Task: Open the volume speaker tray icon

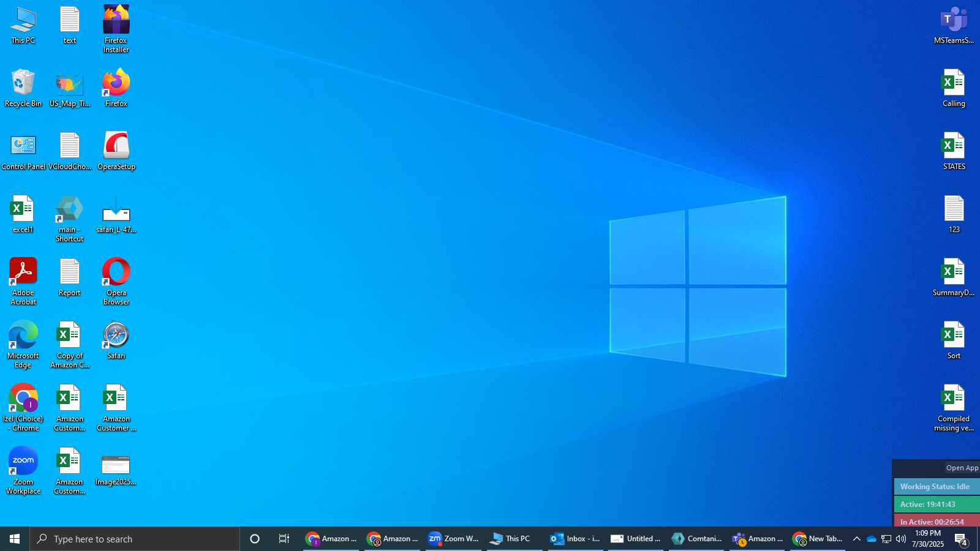Action: click(901, 539)
